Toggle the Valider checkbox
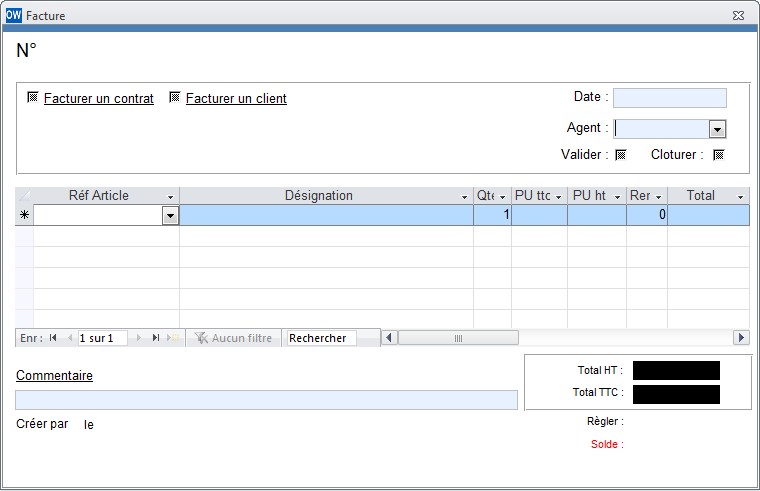 (620, 155)
